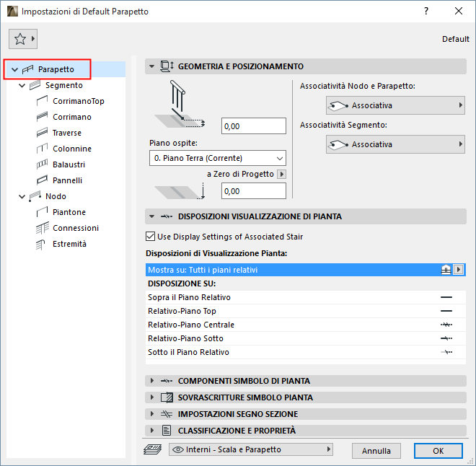Select Corrimano tree item label
This screenshot has width=476, height=466.
(72, 117)
